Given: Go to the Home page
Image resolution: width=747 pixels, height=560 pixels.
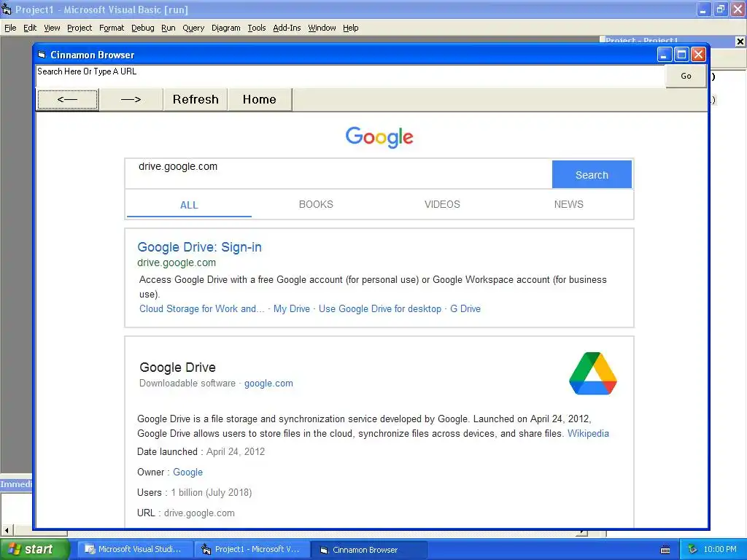Looking at the screenshot, I should click(260, 99).
